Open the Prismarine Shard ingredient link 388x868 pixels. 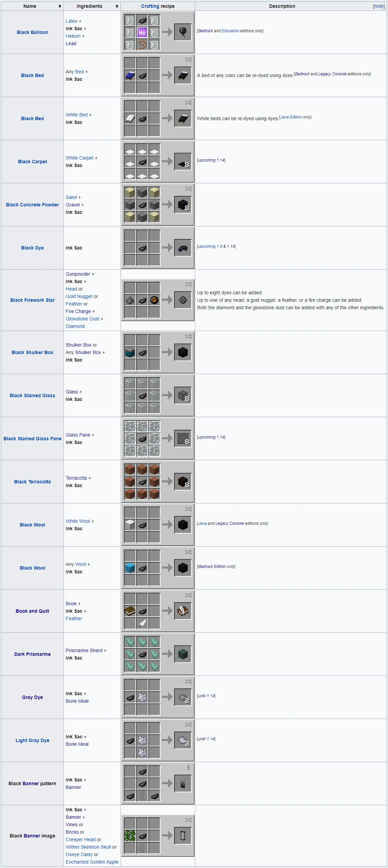tap(84, 650)
